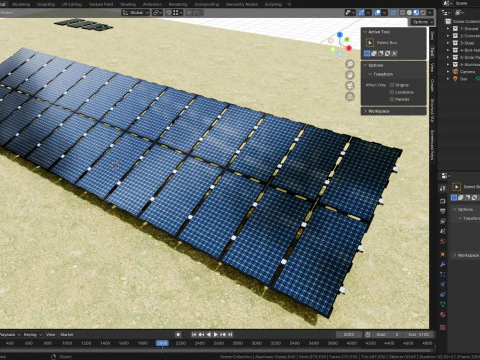
Task: Switch to material preview shading
Action: coord(416,13)
